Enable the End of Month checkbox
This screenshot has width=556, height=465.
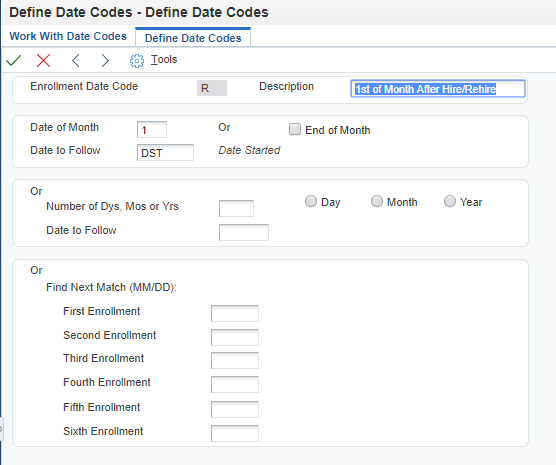(x=295, y=129)
